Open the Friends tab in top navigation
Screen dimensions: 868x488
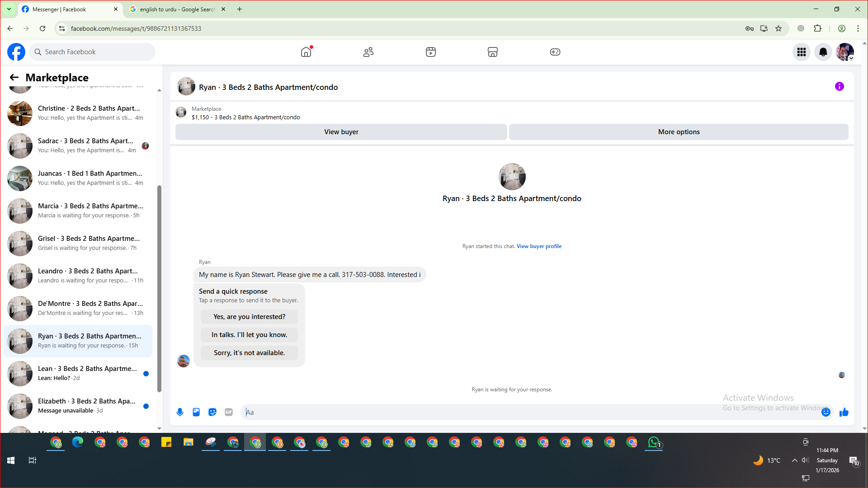368,52
